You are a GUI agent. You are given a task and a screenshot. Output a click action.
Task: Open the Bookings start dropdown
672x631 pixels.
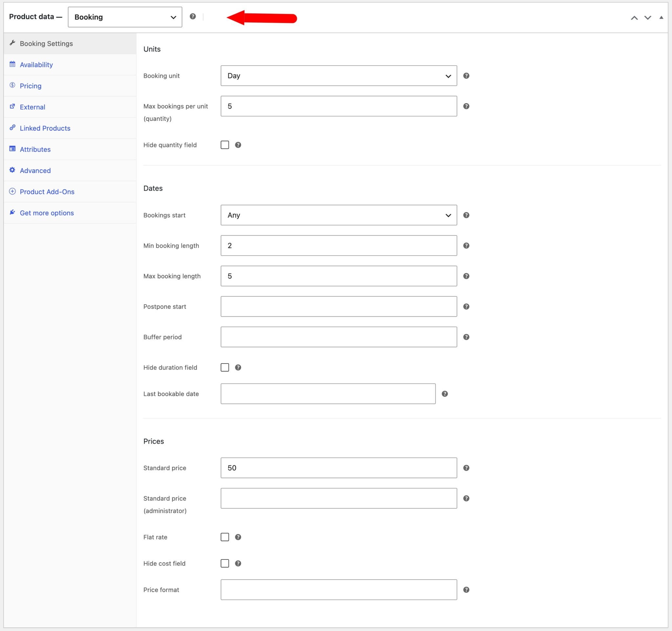pyautogui.click(x=338, y=215)
